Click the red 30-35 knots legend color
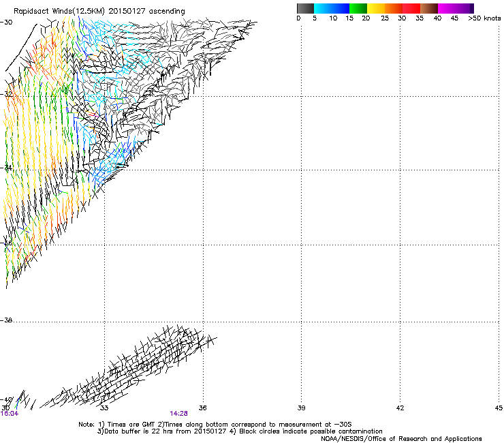Image resolution: width=504 pixels, height=443 pixels. pos(411,8)
